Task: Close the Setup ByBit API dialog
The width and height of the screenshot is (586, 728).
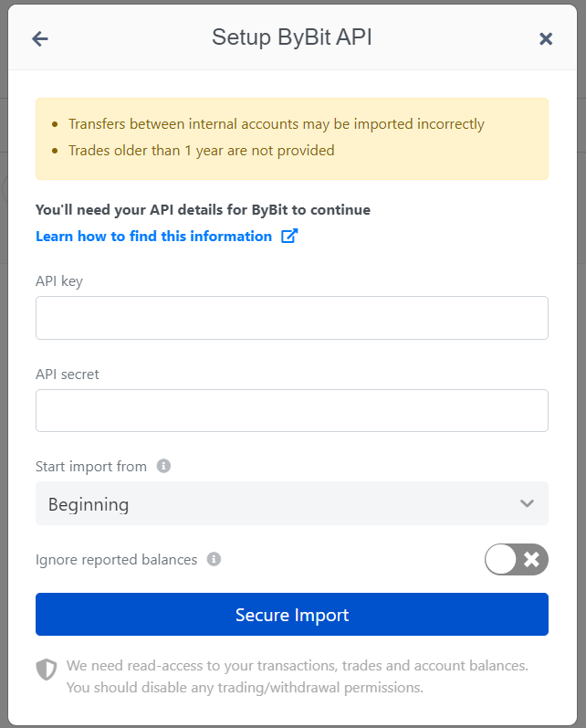Action: click(546, 38)
